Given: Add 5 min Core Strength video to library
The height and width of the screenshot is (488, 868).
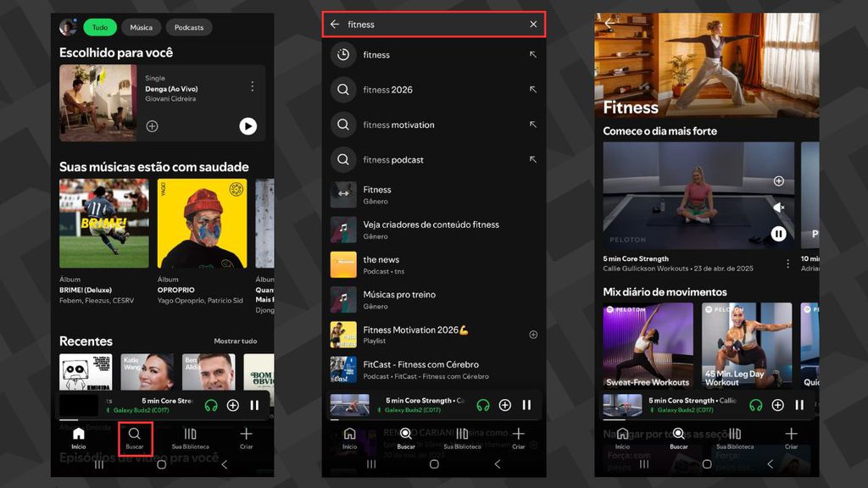Looking at the screenshot, I should [x=779, y=181].
